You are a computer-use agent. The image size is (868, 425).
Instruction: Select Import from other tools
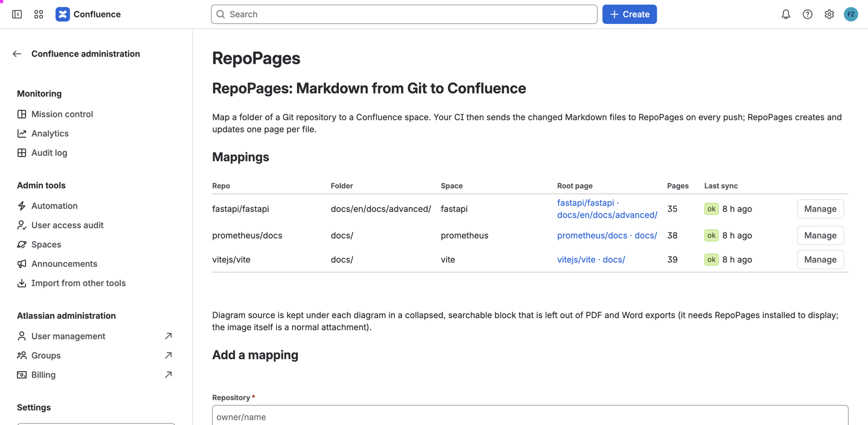(78, 283)
